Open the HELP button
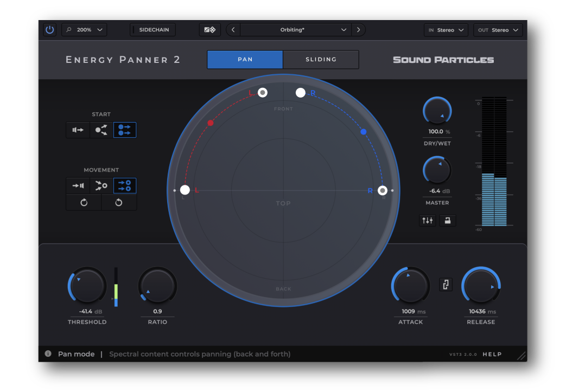Image resolution: width=566 pixels, height=392 pixels. tap(492, 354)
